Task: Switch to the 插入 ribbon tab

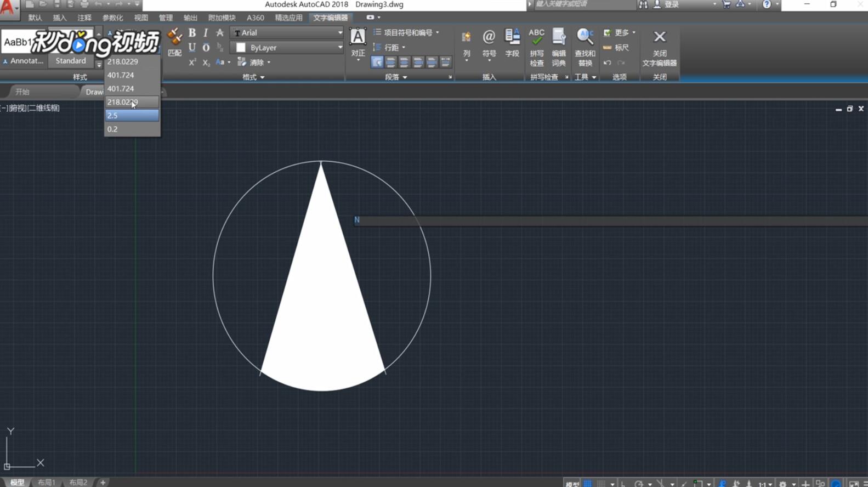Action: coord(59,18)
